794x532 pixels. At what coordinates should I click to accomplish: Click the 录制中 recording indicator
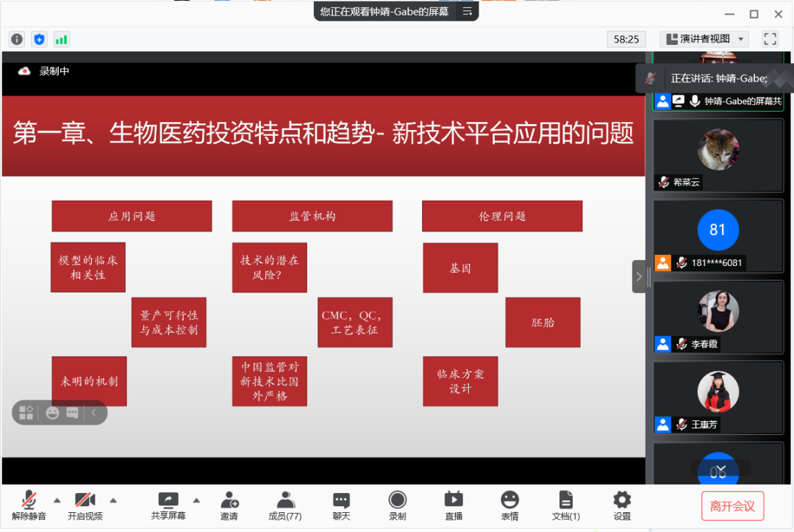(x=44, y=71)
